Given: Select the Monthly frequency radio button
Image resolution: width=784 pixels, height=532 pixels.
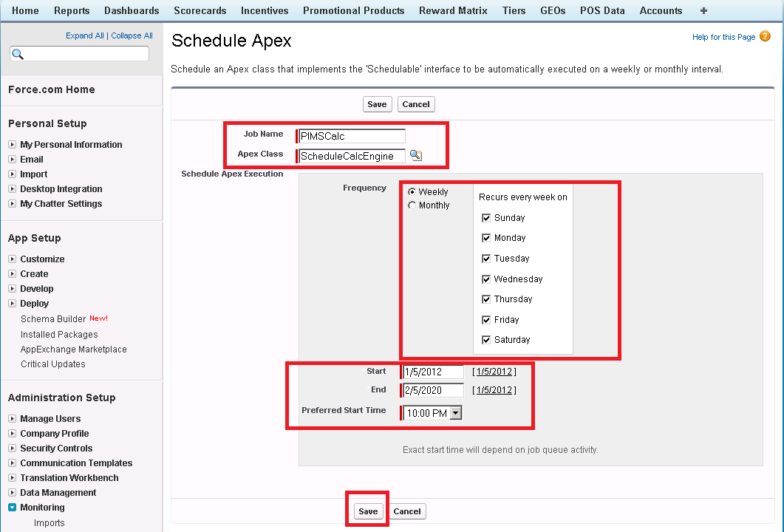Looking at the screenshot, I should pyautogui.click(x=412, y=205).
